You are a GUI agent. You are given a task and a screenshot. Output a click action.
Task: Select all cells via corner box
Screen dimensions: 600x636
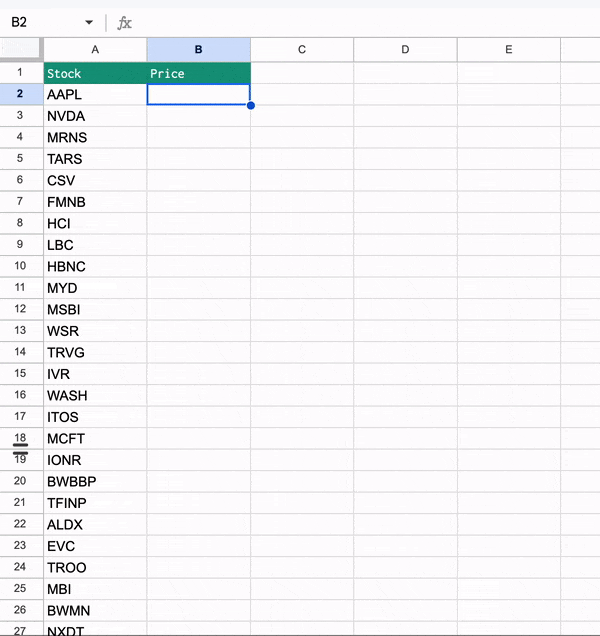pos(22,49)
